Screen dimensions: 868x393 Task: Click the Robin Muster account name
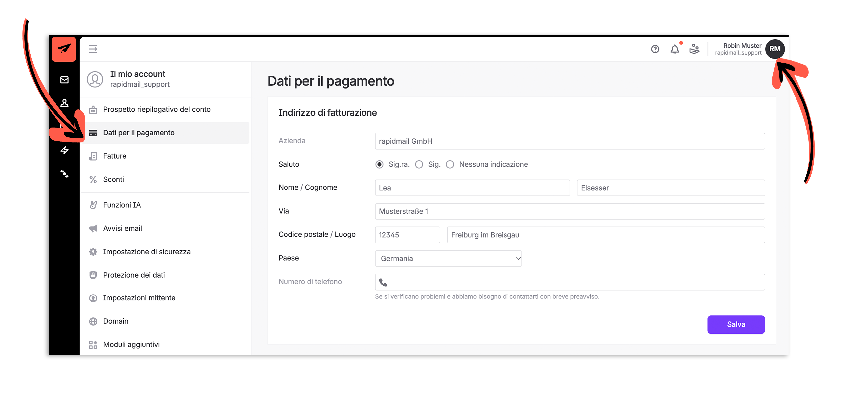coord(742,46)
